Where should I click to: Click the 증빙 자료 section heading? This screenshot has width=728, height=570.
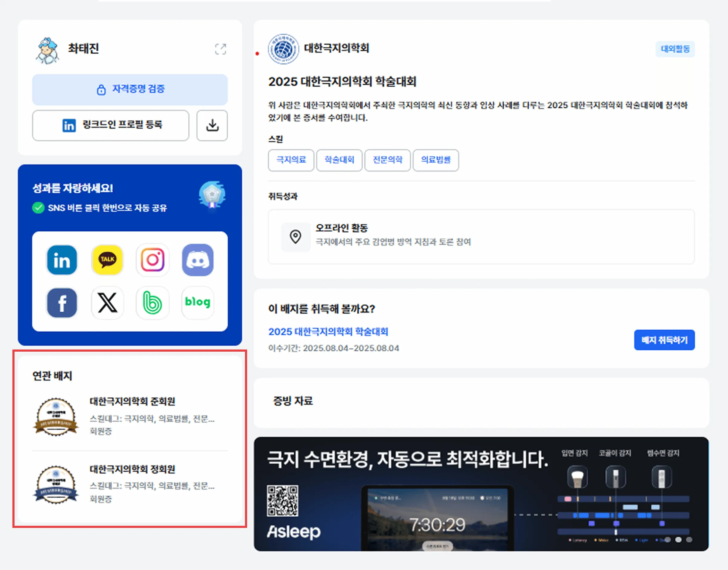click(293, 400)
